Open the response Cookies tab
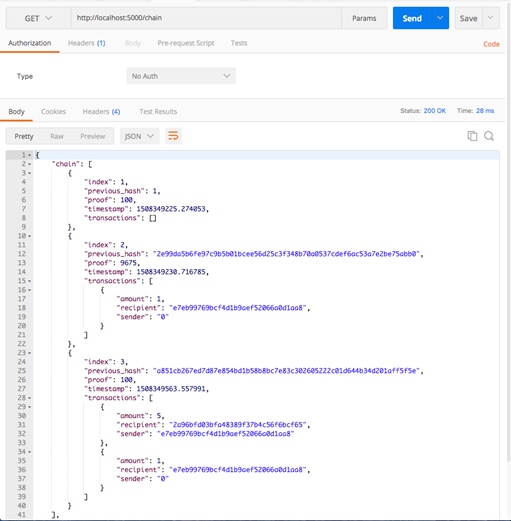Image resolution: width=511 pixels, height=521 pixels. click(x=53, y=112)
